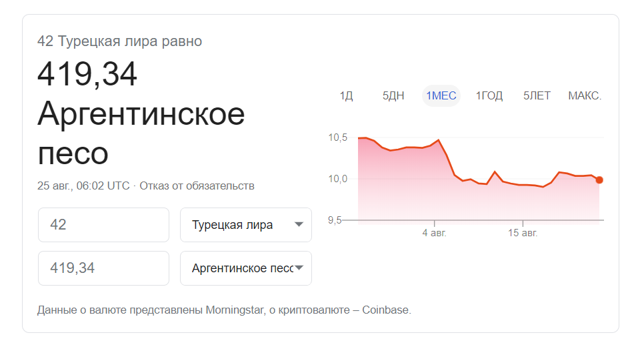This screenshot has width=644, height=349.
Task: Switch the chart to the 5ДН range
Action: (393, 96)
